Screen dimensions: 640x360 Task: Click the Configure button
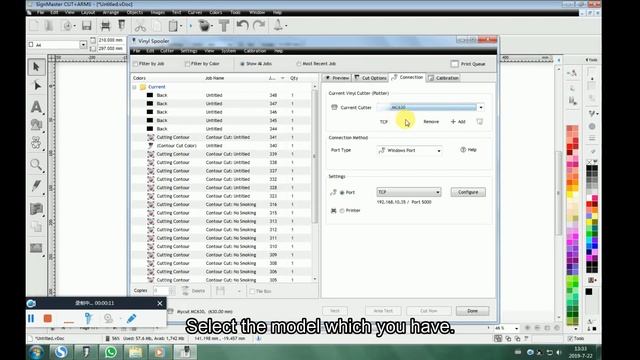pos(468,192)
